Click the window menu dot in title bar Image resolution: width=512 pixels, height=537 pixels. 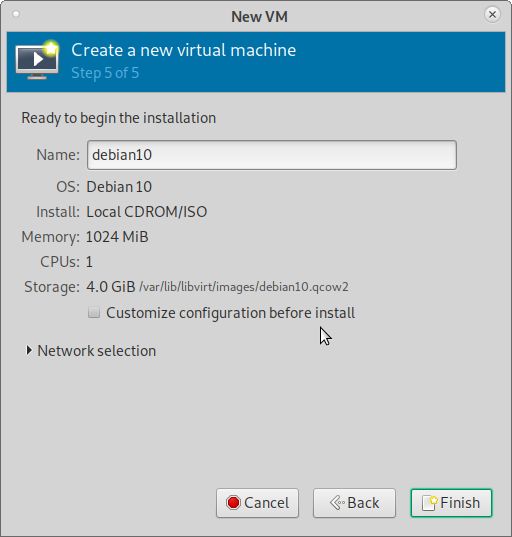pyautogui.click(x=16, y=14)
